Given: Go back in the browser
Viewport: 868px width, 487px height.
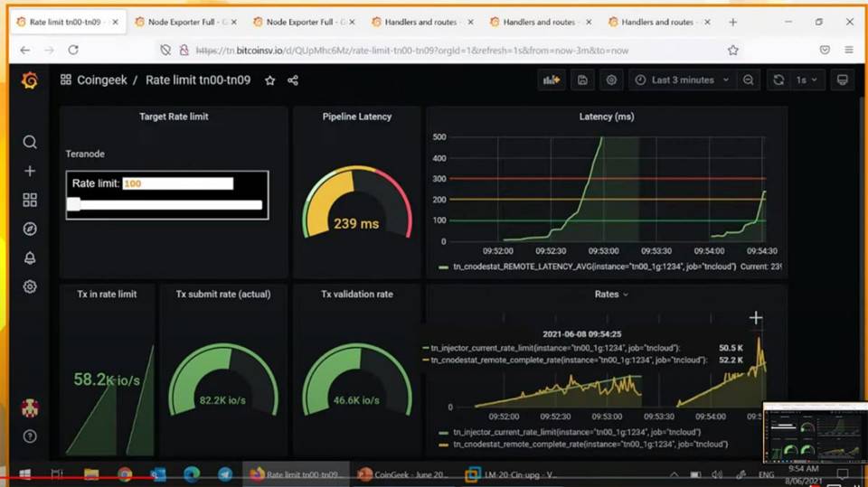Looking at the screenshot, I should pyautogui.click(x=25, y=50).
